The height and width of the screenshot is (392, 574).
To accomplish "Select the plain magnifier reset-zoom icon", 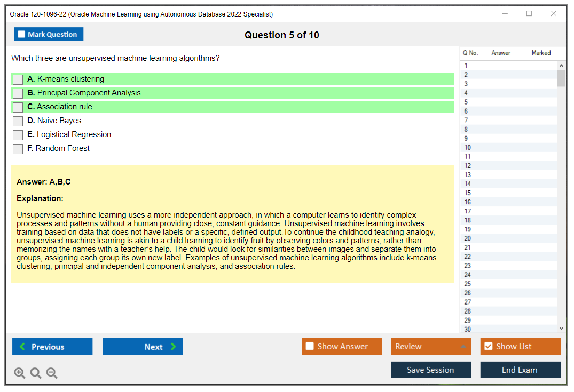I will click(x=36, y=373).
